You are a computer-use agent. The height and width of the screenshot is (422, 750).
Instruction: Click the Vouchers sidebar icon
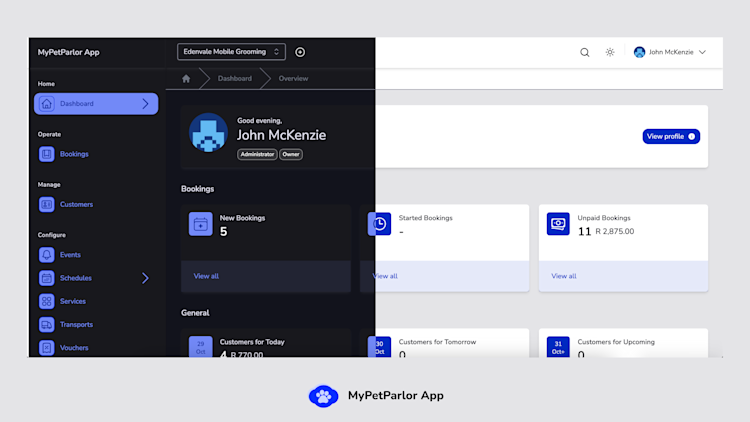tap(46, 348)
